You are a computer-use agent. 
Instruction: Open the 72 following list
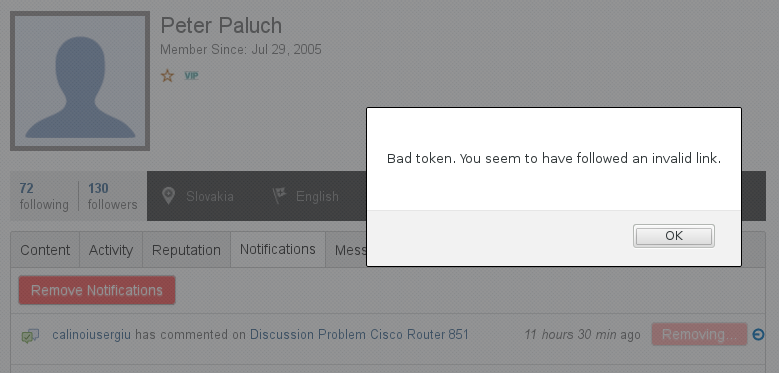(x=44, y=196)
